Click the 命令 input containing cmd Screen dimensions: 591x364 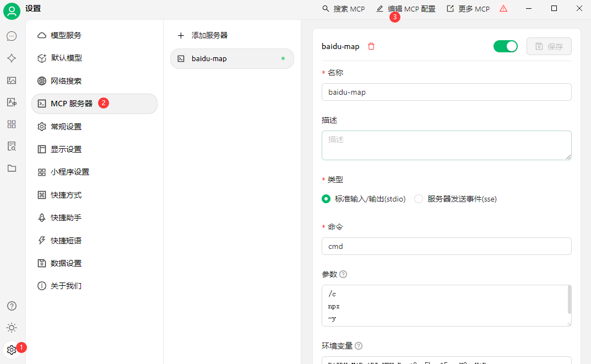446,246
